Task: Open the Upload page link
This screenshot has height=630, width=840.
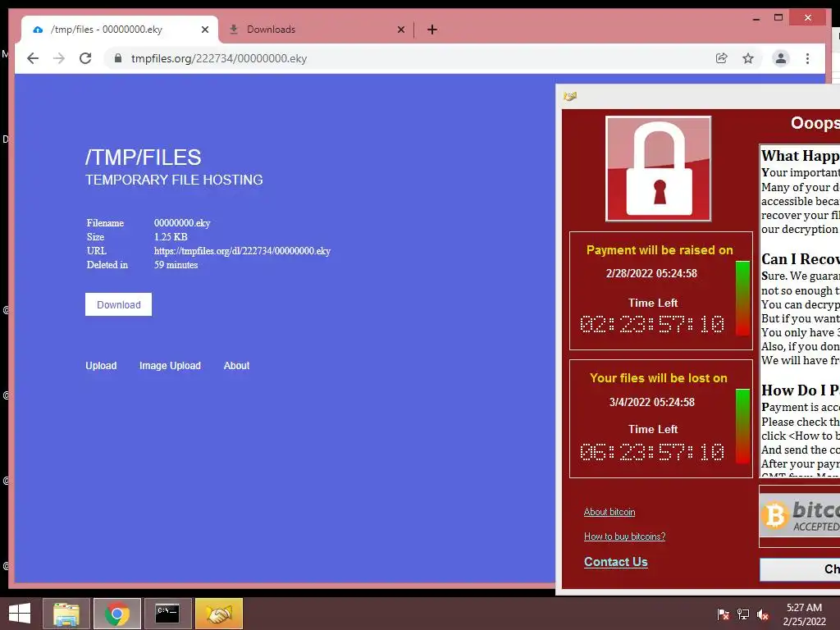Action: [x=101, y=365]
